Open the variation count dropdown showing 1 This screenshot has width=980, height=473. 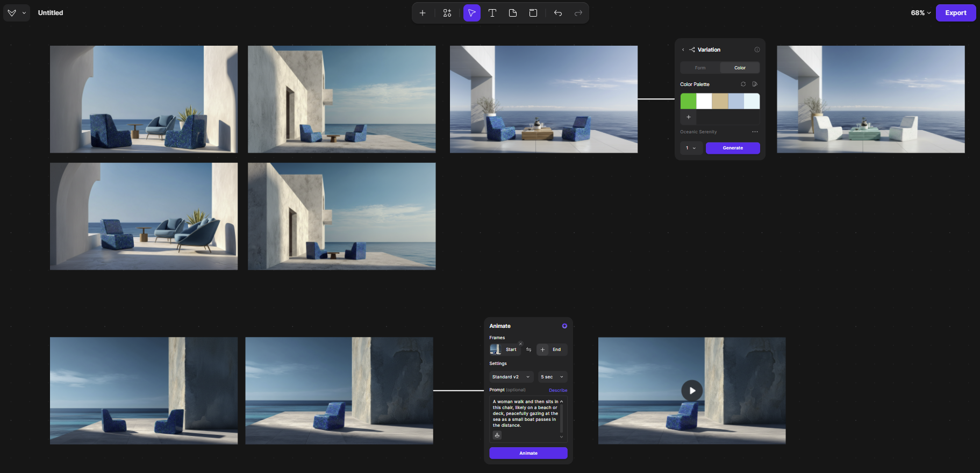(691, 148)
